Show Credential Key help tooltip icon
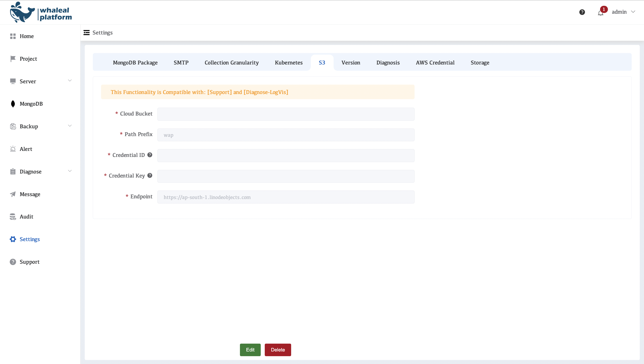The width and height of the screenshot is (644, 364). [150, 176]
